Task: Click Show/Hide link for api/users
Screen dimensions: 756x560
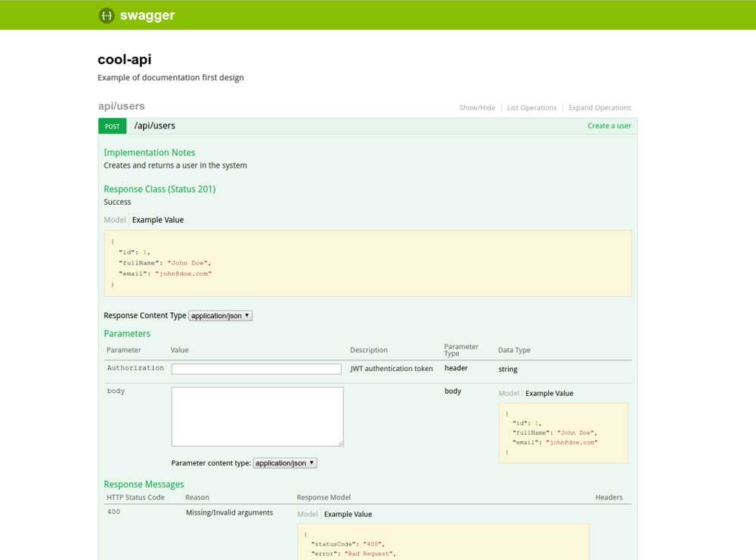Action: [x=477, y=107]
